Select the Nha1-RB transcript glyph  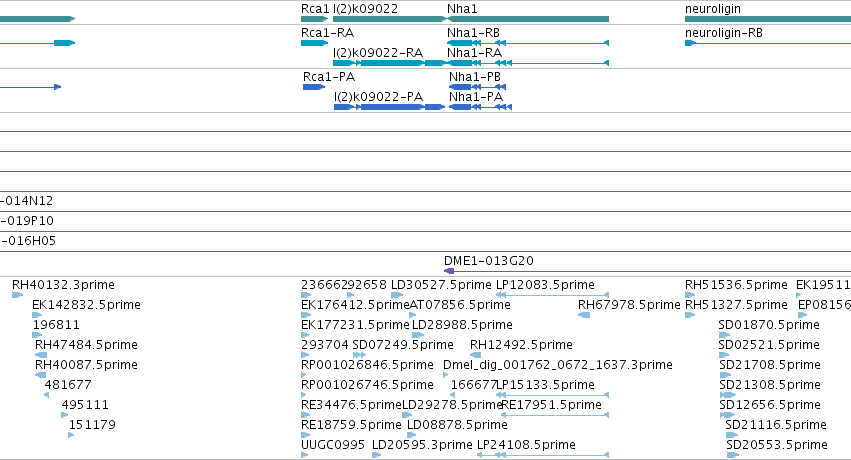(528, 43)
